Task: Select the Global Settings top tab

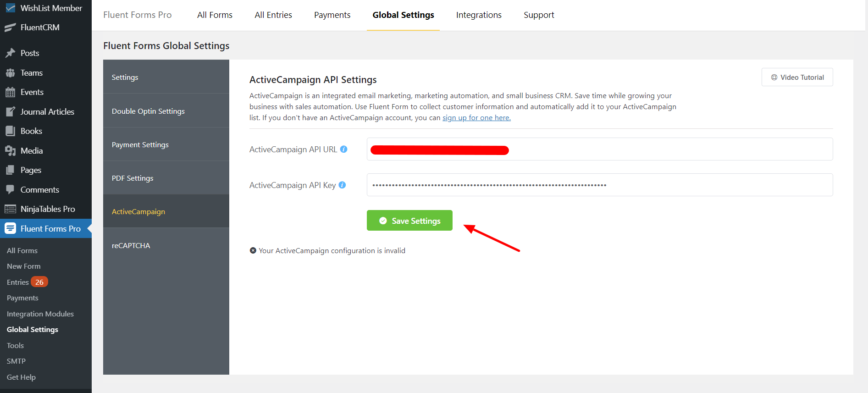Action: 403,15
